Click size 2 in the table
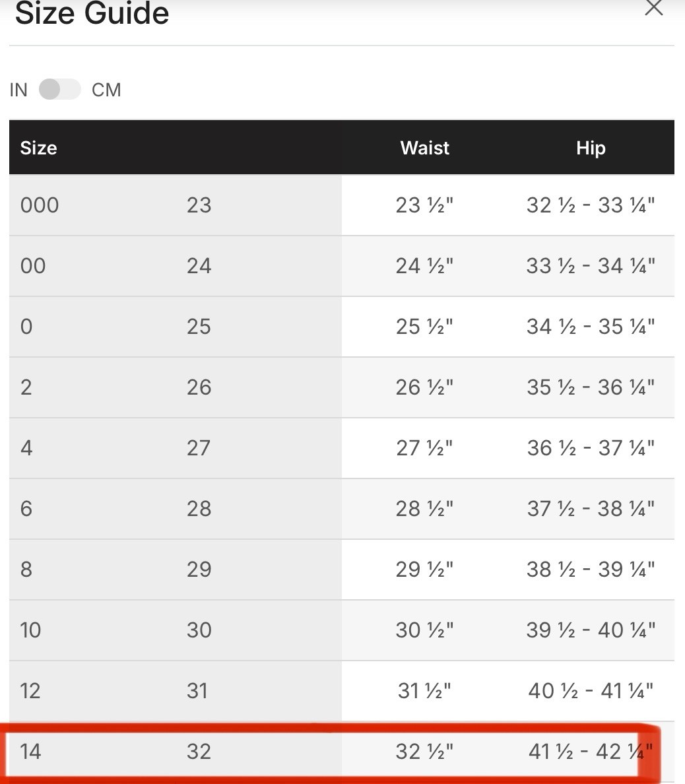Image resolution: width=685 pixels, height=784 pixels. click(26, 387)
